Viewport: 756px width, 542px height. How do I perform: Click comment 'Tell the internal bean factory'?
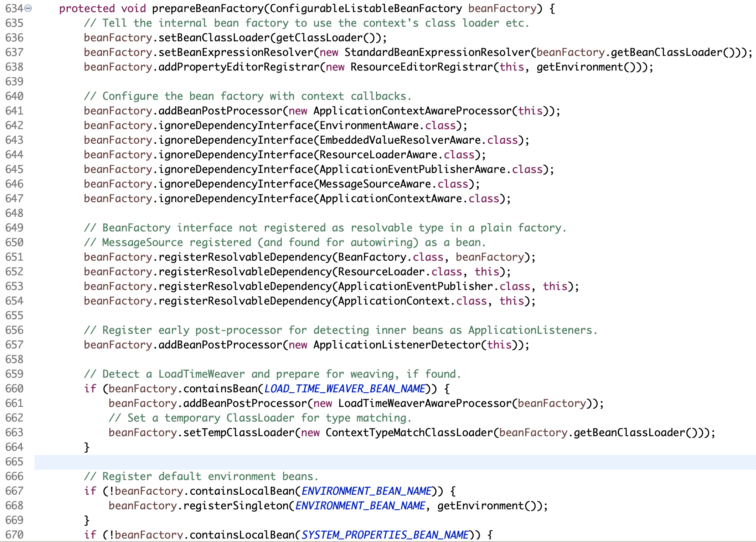(x=307, y=23)
